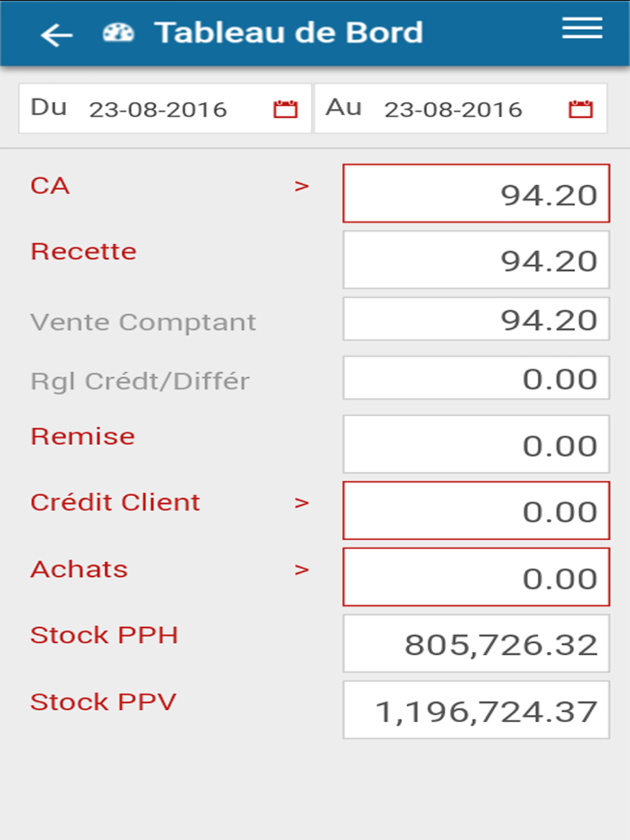Open the calendar for the Du date

click(x=285, y=109)
